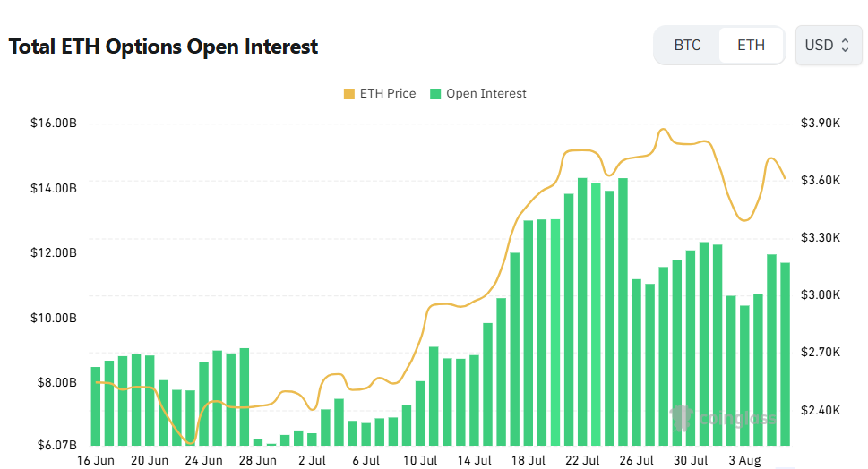
Task: Click the USD dropdown up-down arrows
Action: (845, 46)
